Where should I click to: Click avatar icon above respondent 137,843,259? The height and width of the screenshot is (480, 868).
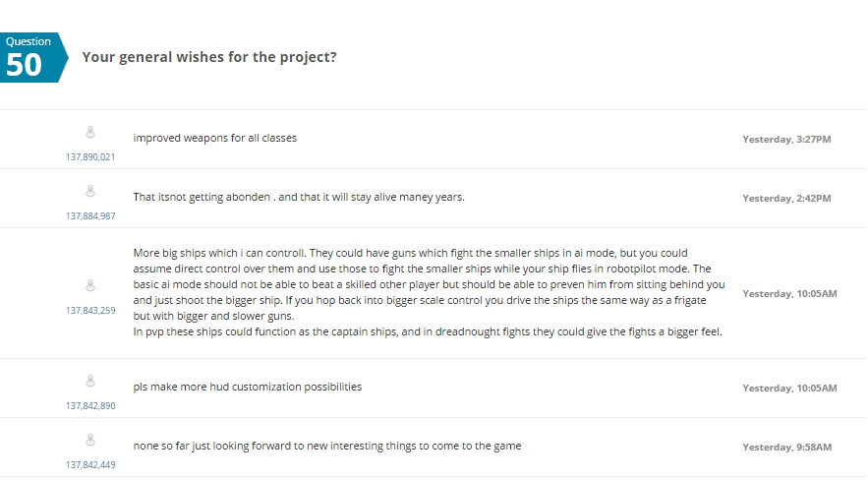point(90,285)
